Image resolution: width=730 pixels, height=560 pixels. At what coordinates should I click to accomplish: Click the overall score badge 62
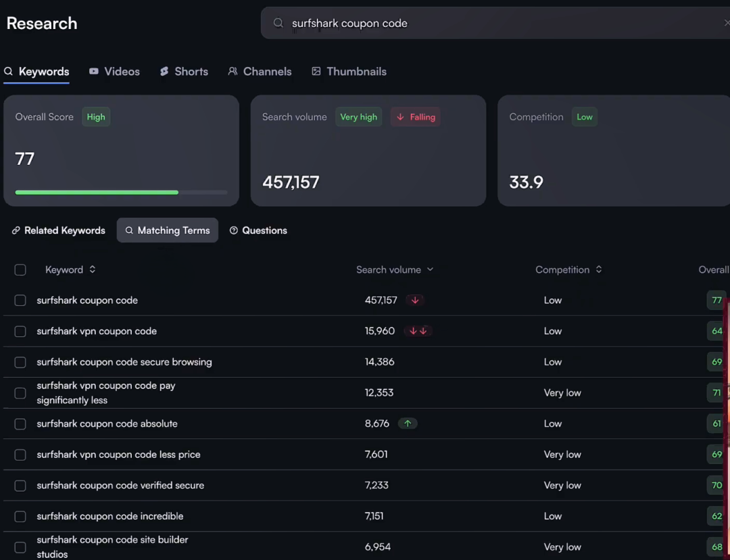[716, 516]
